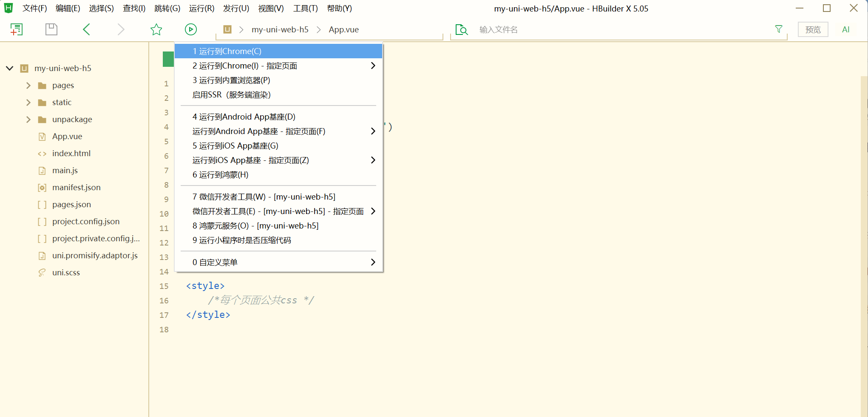Go forward with the right arrow icon
This screenshot has width=868, height=417.
121,29
